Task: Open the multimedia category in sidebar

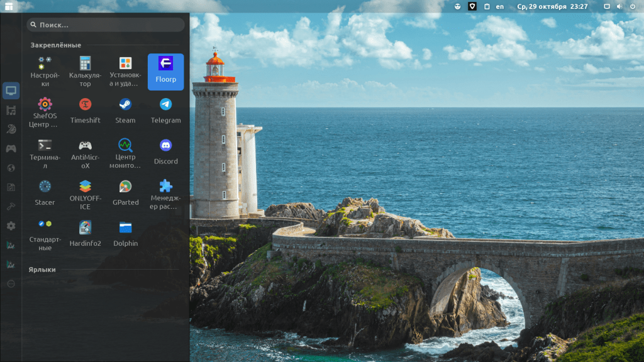Action: pos(11,111)
